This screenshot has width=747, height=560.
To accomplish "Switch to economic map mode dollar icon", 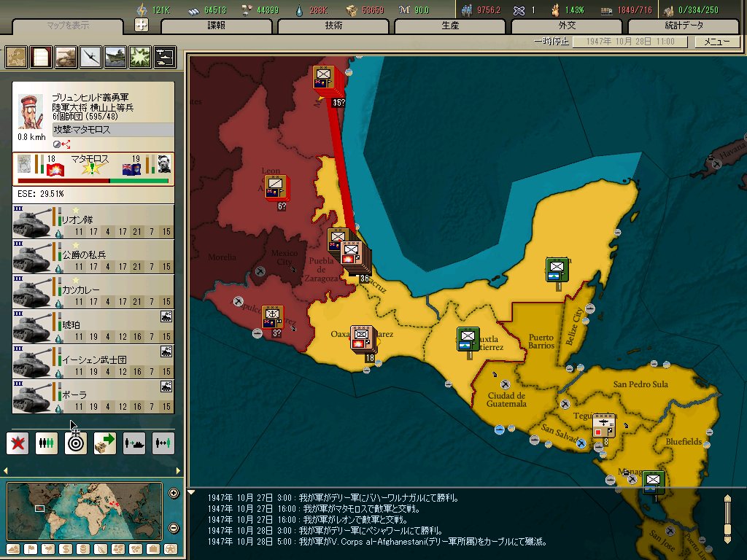I will (x=66, y=549).
